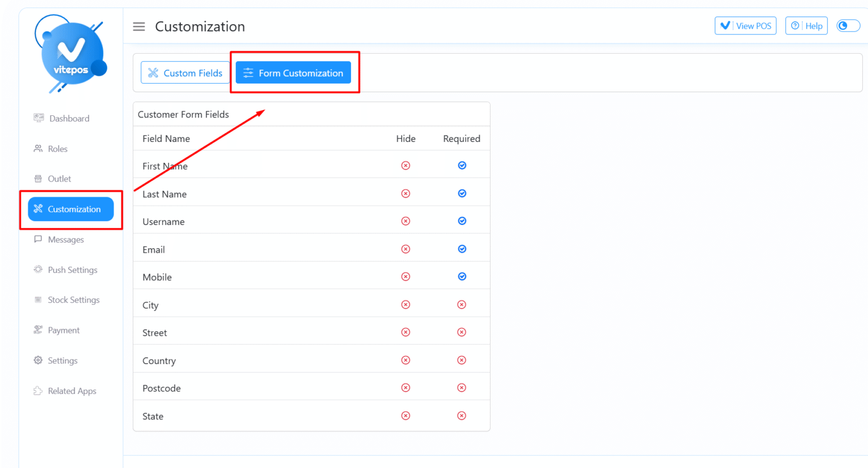868x468 pixels.
Task: Toggle the hamburger menu icon
Action: pyautogui.click(x=139, y=27)
